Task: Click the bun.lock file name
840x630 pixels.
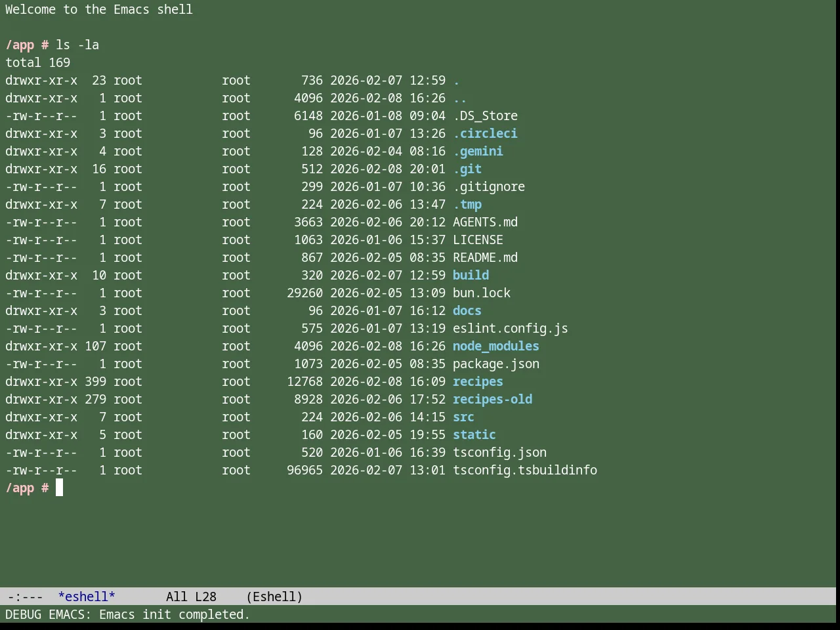Action: coord(482,293)
